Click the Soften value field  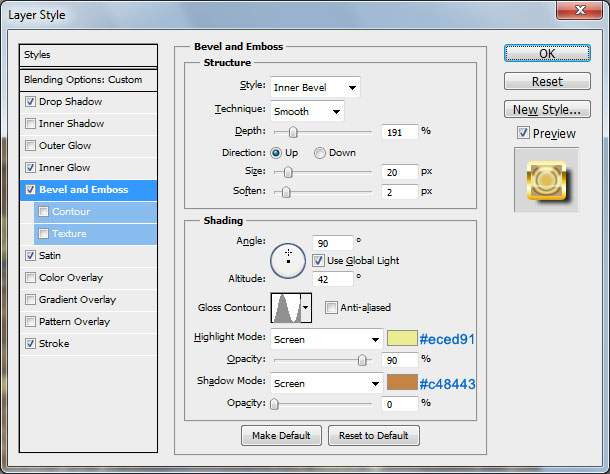pyautogui.click(x=400, y=192)
